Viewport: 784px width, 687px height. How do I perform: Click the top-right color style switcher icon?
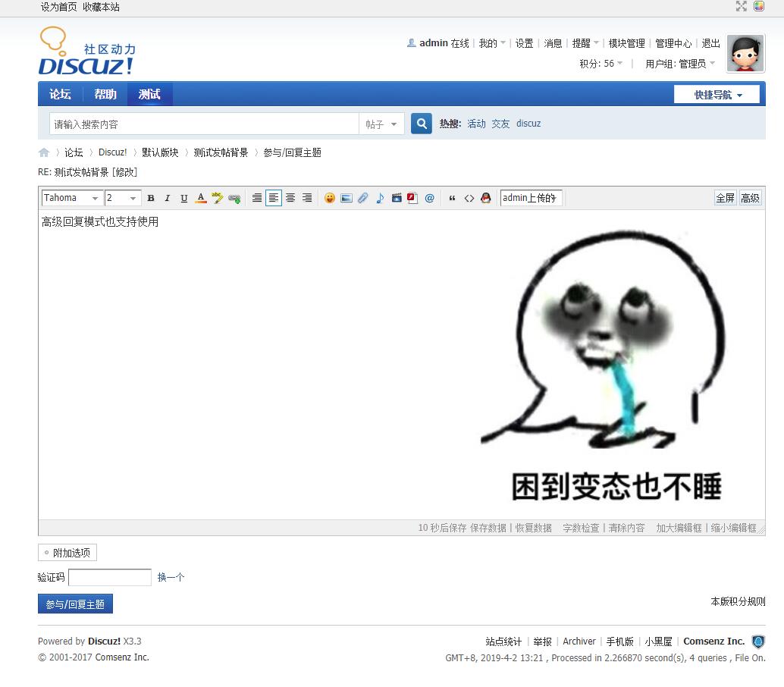[759, 6]
